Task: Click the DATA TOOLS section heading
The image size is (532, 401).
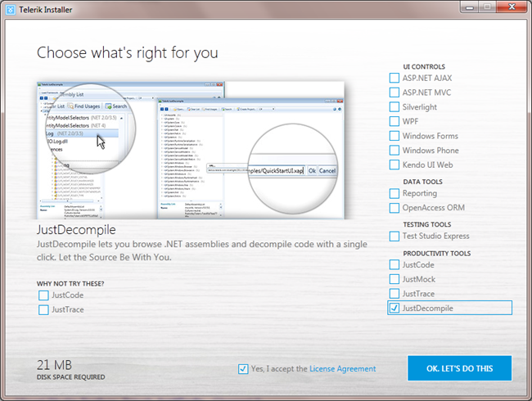Action: pyautogui.click(x=422, y=182)
